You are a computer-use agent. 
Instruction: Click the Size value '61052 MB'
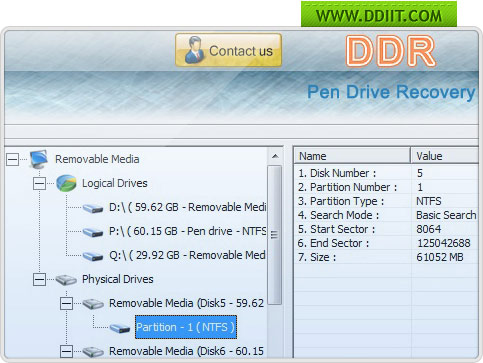tap(440, 257)
